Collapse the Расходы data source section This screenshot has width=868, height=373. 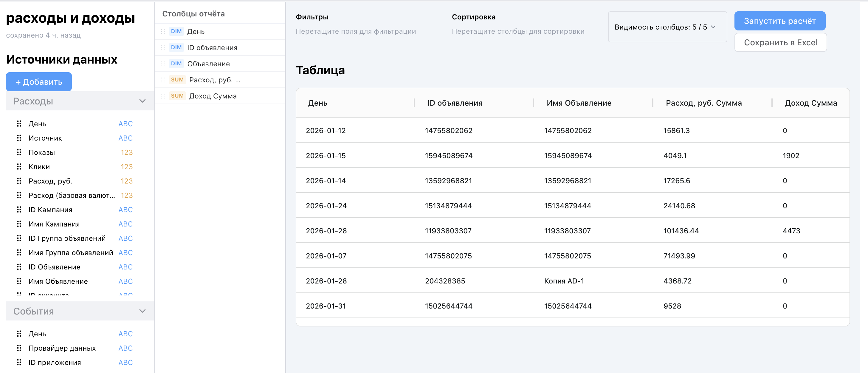[142, 101]
